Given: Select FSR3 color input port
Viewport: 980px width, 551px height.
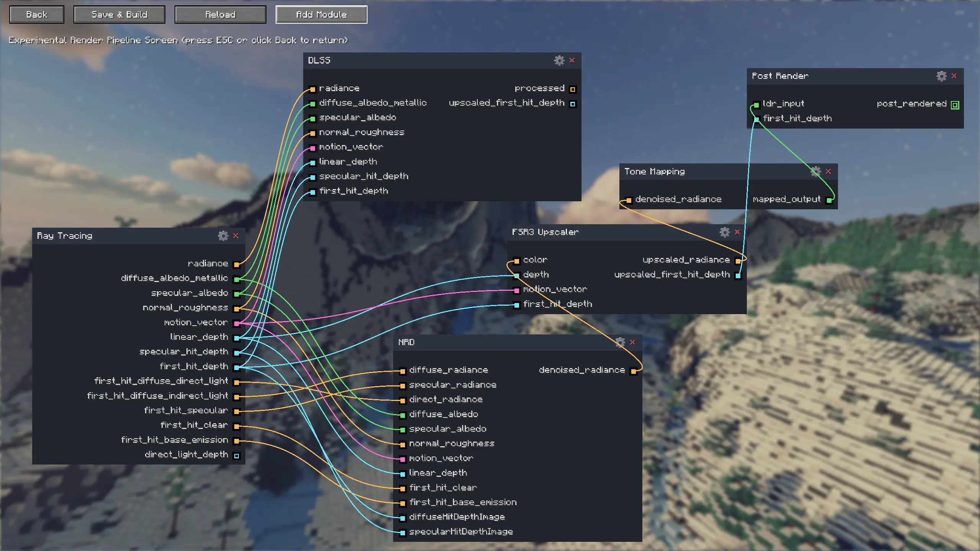Looking at the screenshot, I should pos(517,261).
